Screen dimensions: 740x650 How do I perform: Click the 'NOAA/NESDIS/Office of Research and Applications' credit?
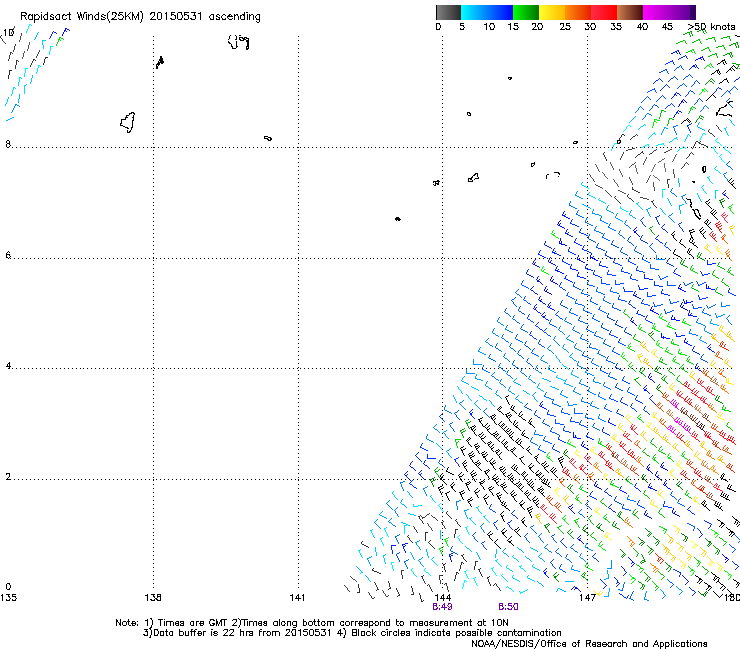click(589, 644)
